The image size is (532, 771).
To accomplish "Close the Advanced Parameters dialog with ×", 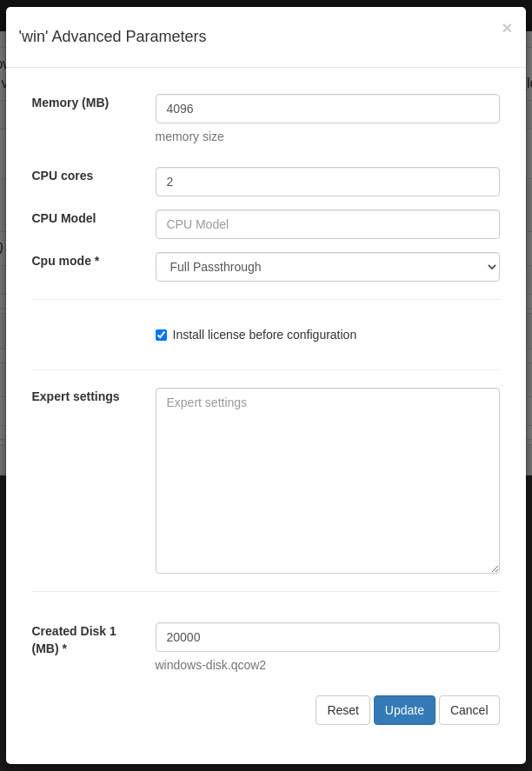I will [507, 29].
